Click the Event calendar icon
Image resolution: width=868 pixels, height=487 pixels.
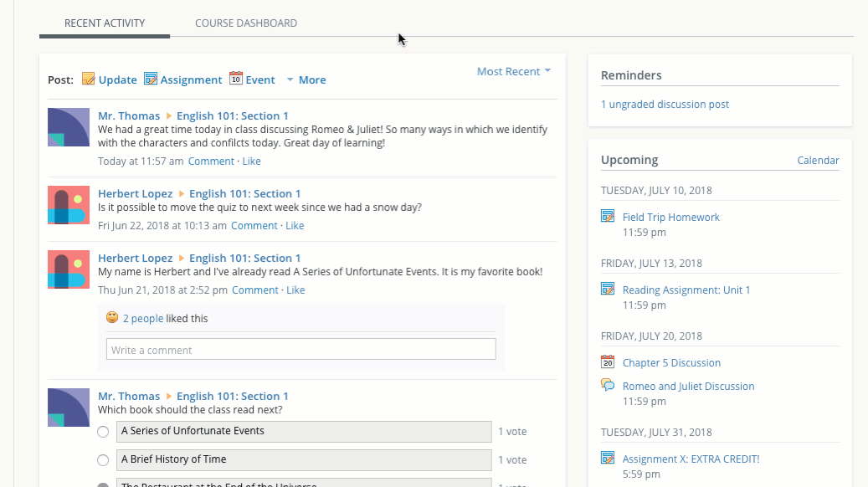[236, 79]
